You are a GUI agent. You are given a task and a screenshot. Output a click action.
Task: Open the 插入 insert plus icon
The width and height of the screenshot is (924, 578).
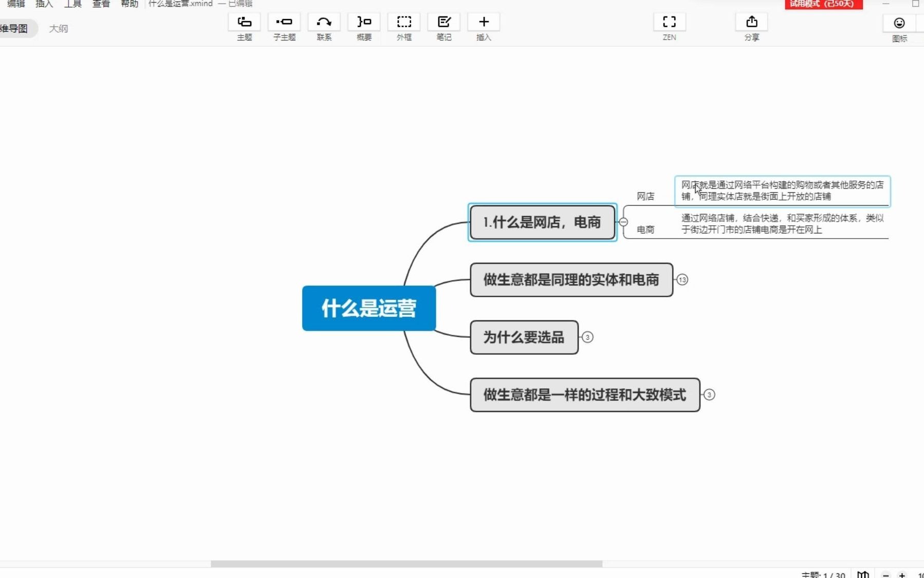[x=484, y=22]
